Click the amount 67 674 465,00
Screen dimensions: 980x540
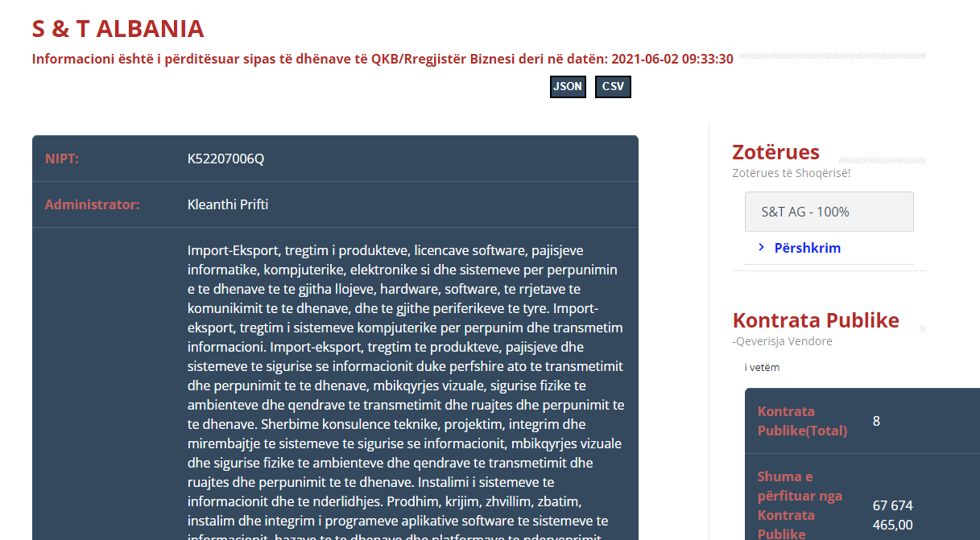[893, 515]
